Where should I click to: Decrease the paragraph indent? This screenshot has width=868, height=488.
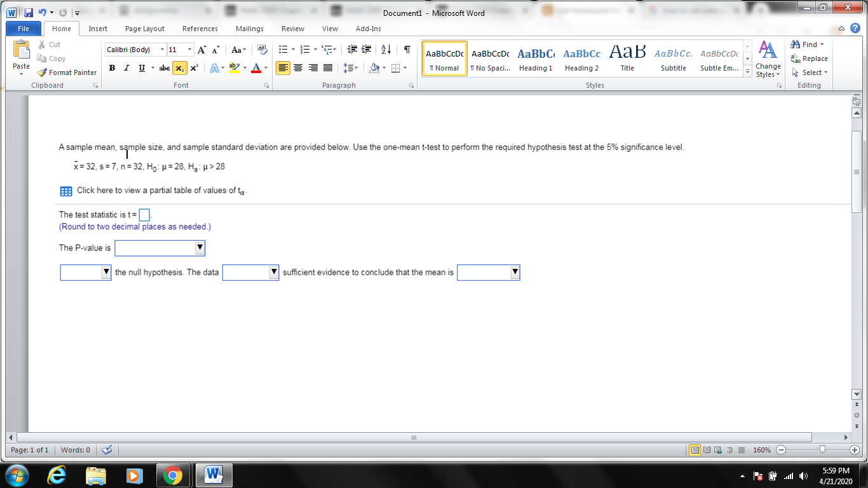tap(353, 50)
